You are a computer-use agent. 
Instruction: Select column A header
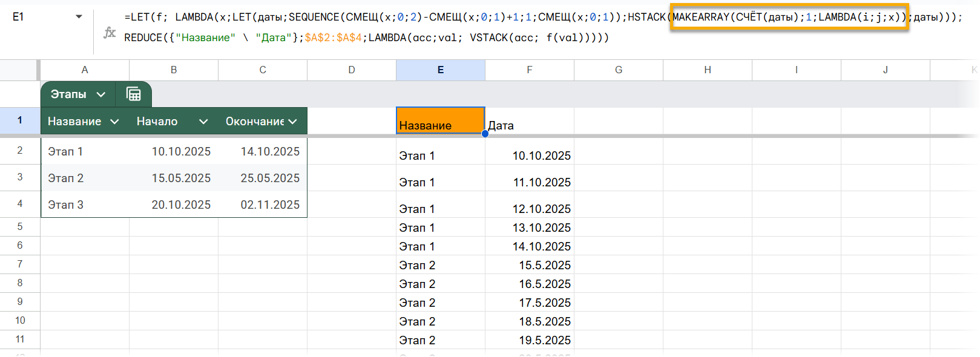pos(85,70)
